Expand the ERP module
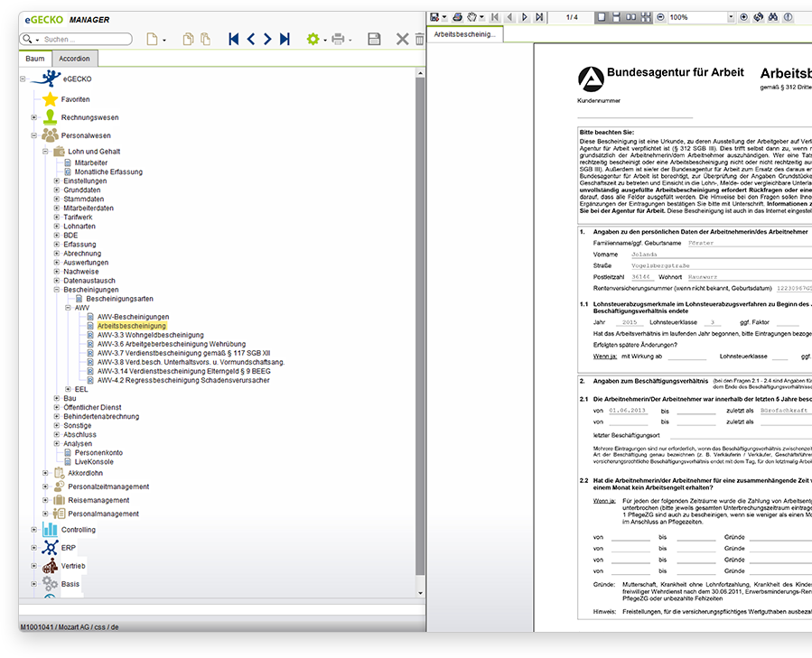Viewport: 812px width, 658px height. (x=33, y=548)
